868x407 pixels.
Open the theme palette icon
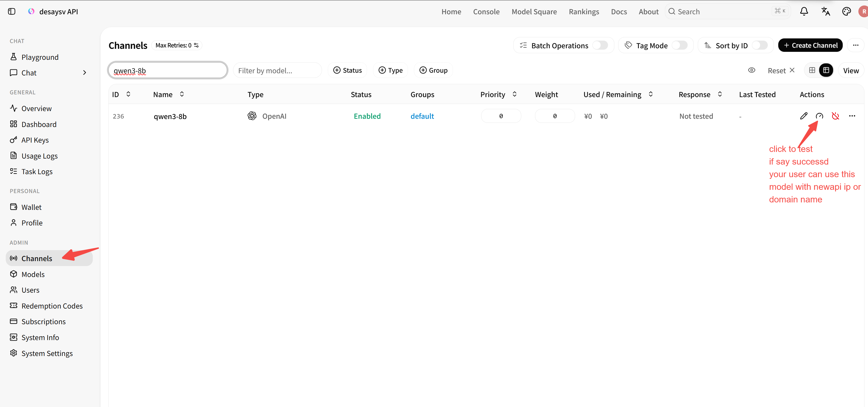pyautogui.click(x=846, y=12)
